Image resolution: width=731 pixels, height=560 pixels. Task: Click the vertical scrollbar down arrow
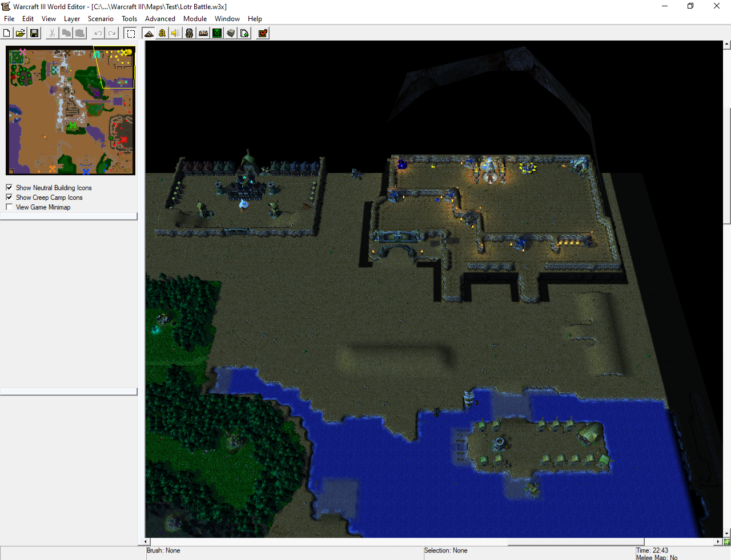(x=727, y=534)
